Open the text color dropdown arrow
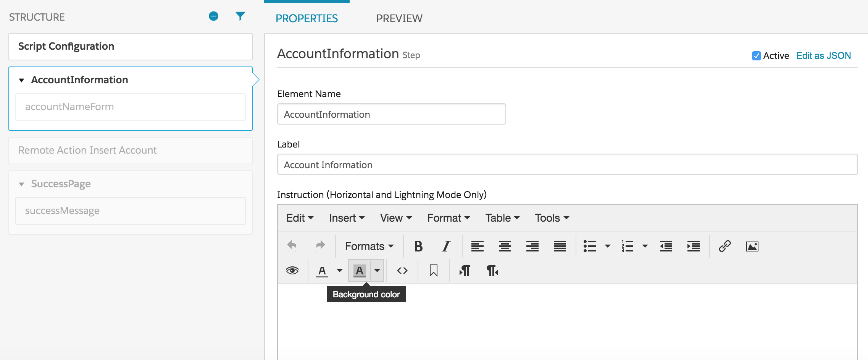868x360 pixels. coord(339,271)
